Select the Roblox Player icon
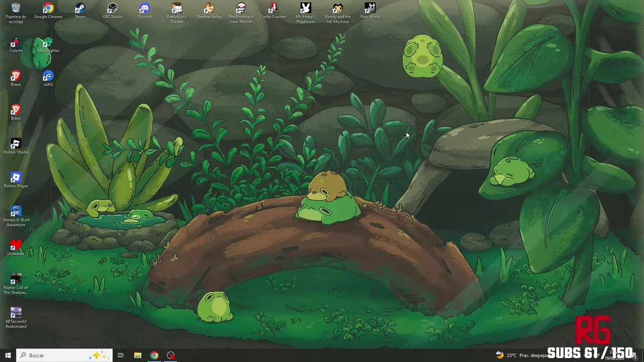Screen dimensions: 644x362 click(16, 180)
